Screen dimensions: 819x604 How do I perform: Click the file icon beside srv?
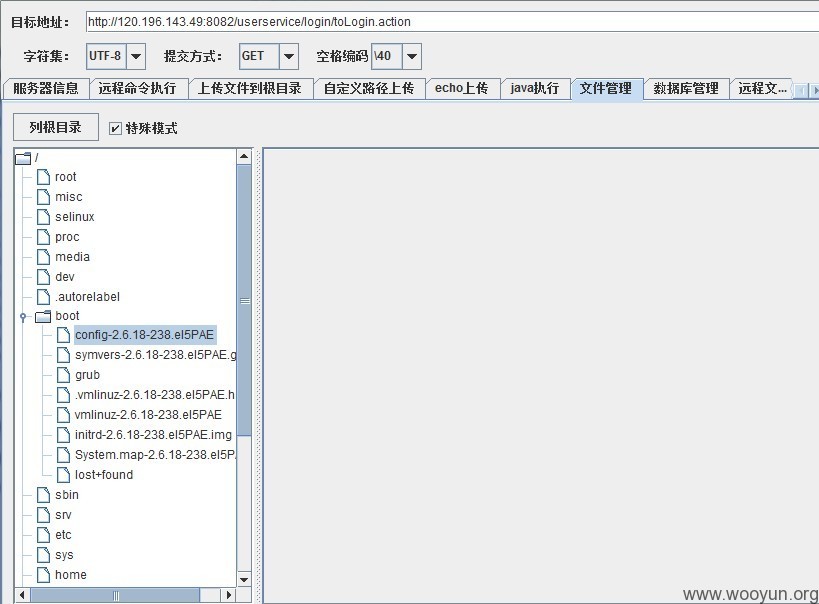click(43, 515)
